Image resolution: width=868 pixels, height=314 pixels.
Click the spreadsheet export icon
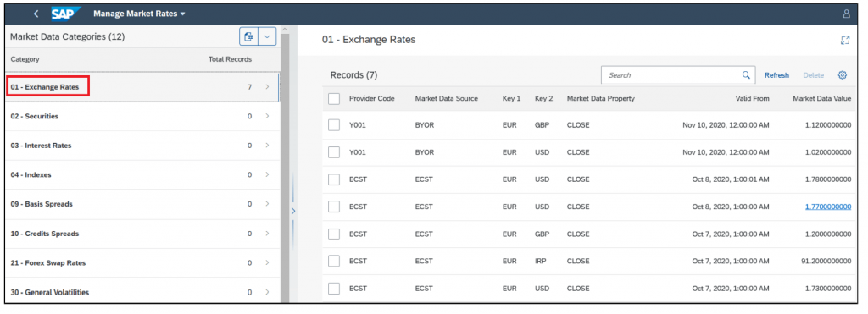point(249,36)
